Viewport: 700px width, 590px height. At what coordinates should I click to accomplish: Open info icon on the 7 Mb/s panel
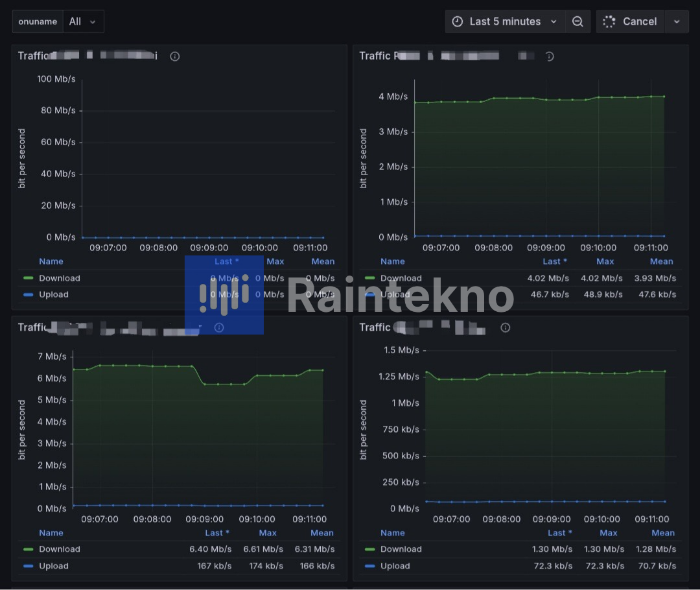click(219, 327)
